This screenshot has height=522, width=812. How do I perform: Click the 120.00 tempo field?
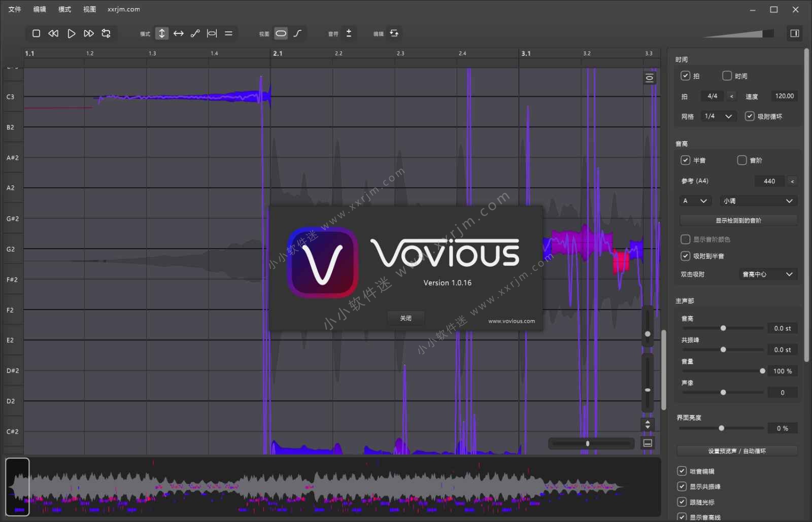pos(784,96)
